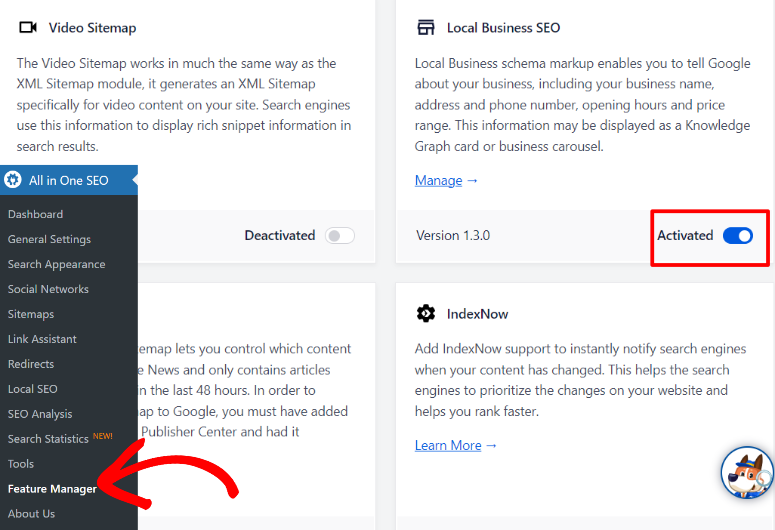
Task: Click the IndexNow gear icon
Action: click(x=426, y=313)
